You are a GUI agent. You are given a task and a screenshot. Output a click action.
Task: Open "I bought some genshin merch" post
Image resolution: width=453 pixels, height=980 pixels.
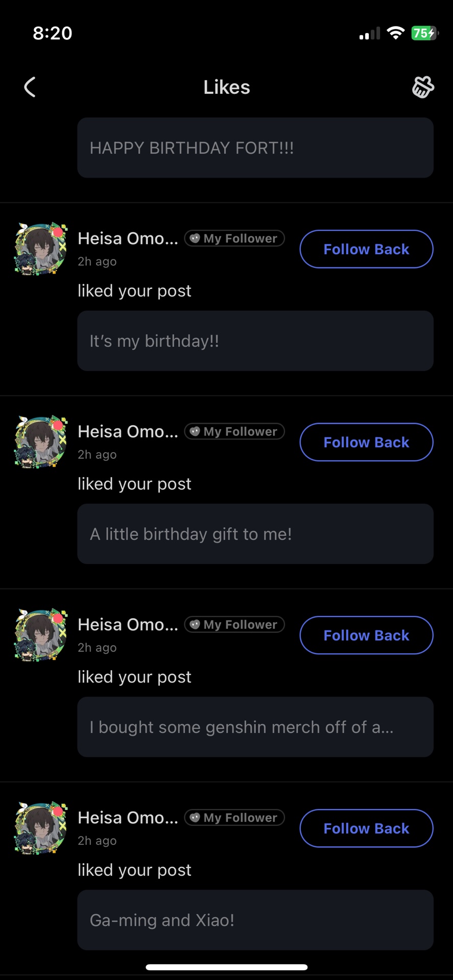[255, 727]
